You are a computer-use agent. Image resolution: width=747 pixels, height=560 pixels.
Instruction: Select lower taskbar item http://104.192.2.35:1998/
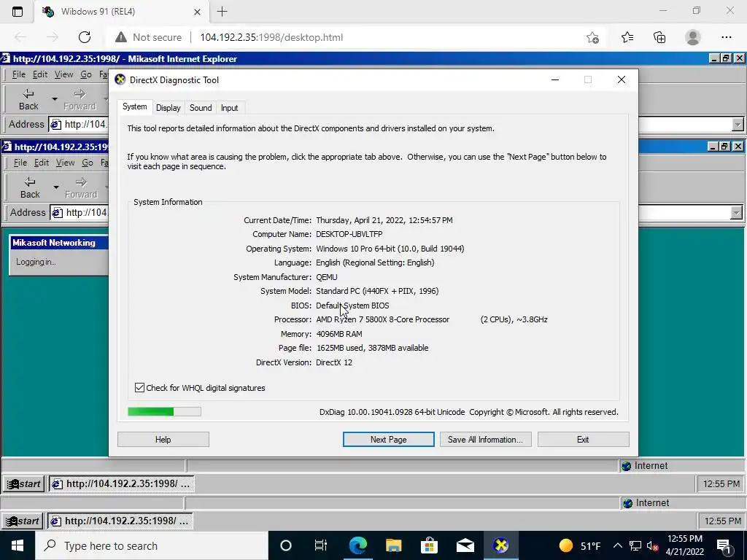120,521
